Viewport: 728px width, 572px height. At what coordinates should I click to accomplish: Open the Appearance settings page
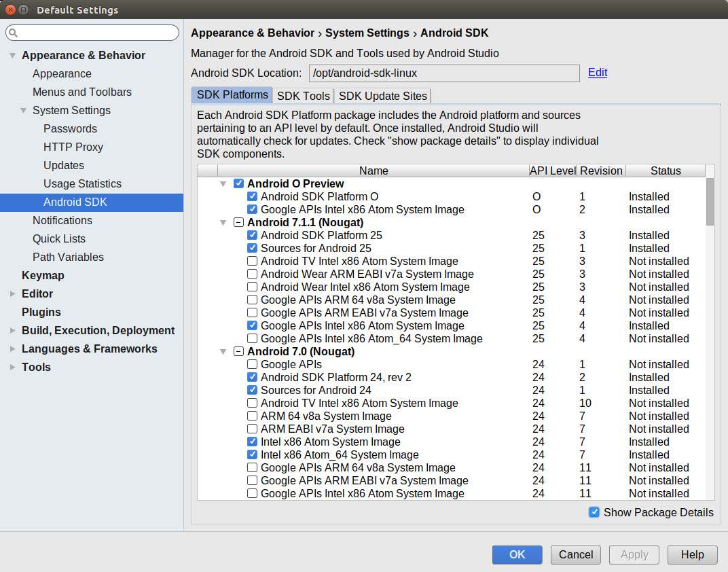pos(62,73)
